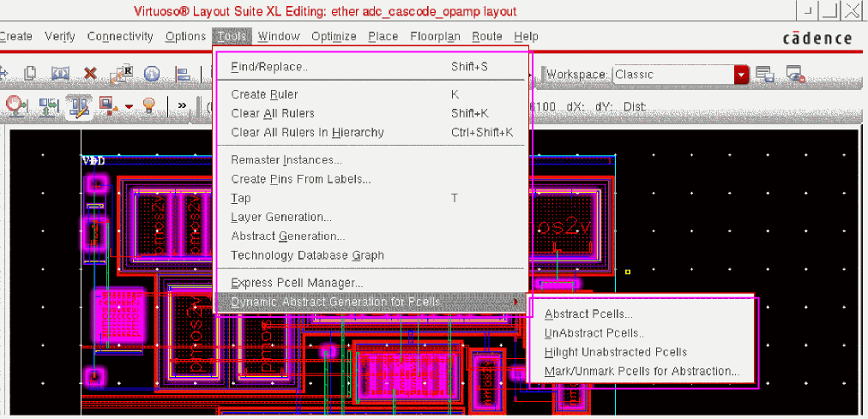Select Tap from Tools menu

371,198
